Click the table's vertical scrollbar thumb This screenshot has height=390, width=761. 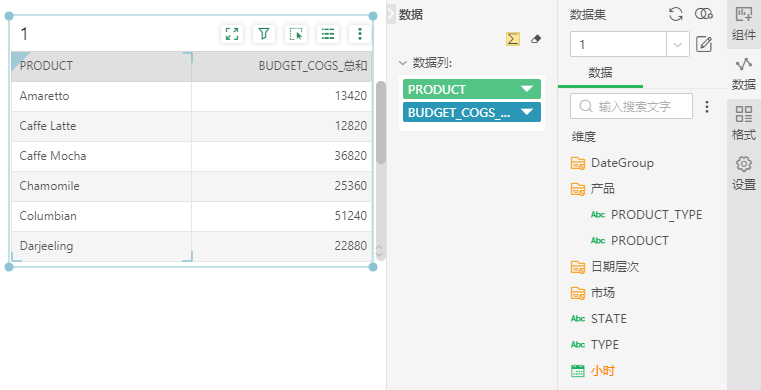[x=381, y=122]
